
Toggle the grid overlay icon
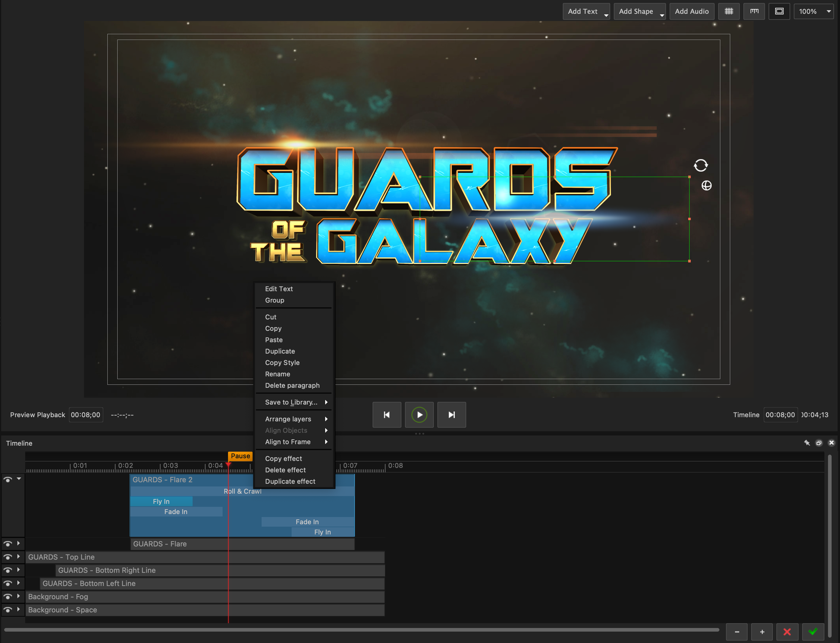pos(729,11)
